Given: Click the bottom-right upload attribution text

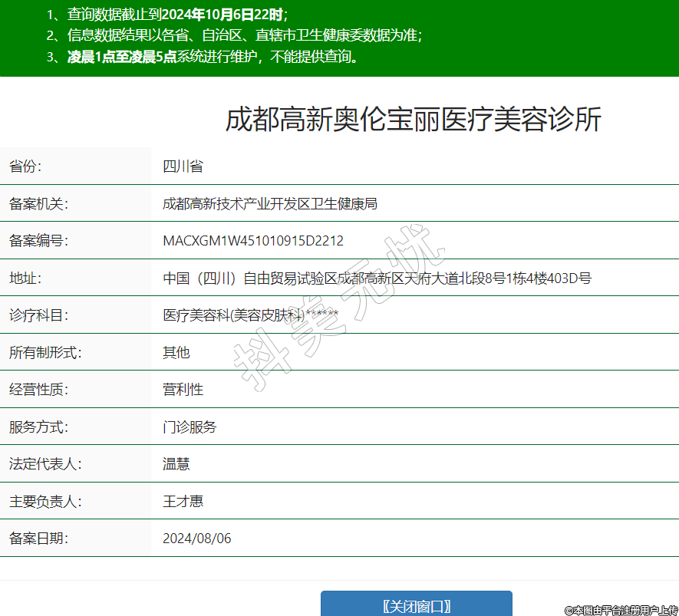Looking at the screenshot, I should click(621, 611).
